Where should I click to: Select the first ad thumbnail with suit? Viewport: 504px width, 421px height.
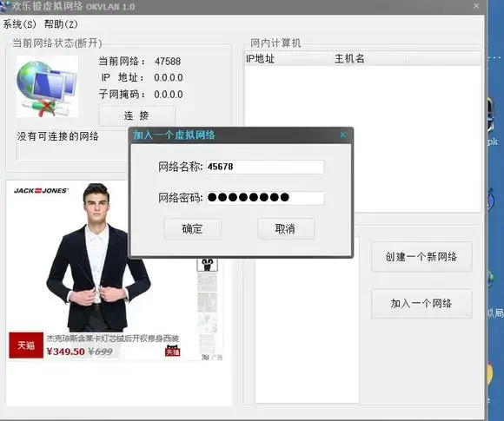pyautogui.click(x=207, y=264)
